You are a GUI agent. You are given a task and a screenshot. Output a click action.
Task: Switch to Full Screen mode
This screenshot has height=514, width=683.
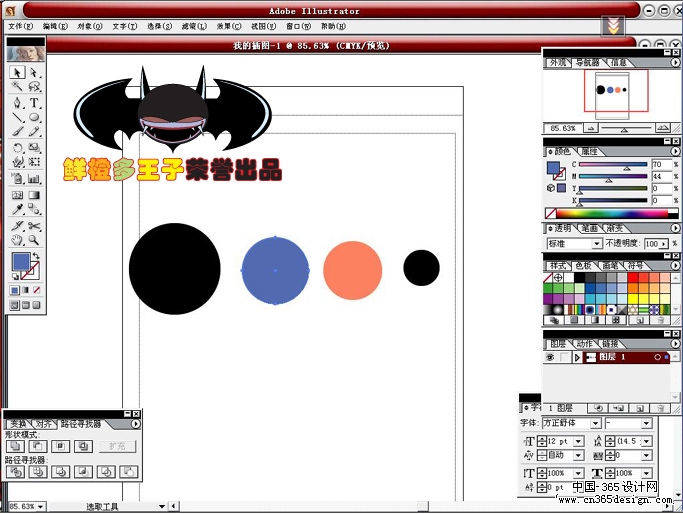[37, 305]
